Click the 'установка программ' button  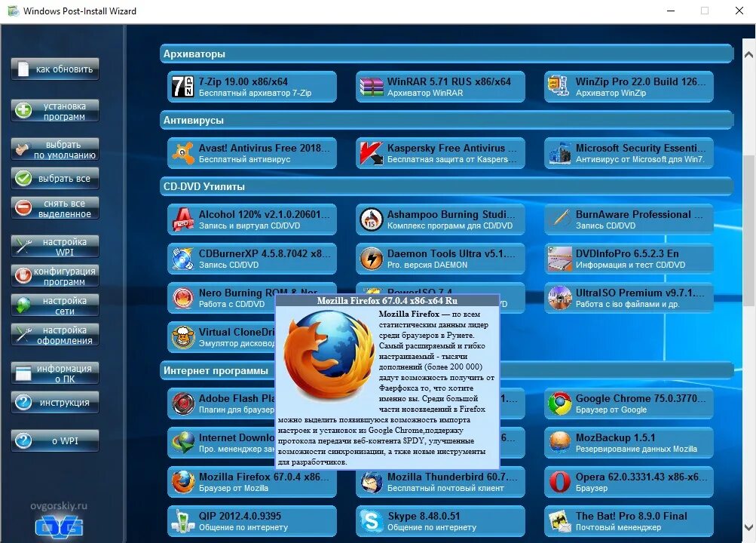55,111
